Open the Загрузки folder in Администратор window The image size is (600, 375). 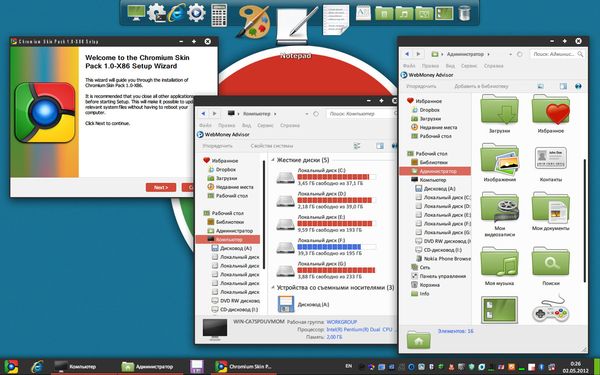[x=499, y=113]
